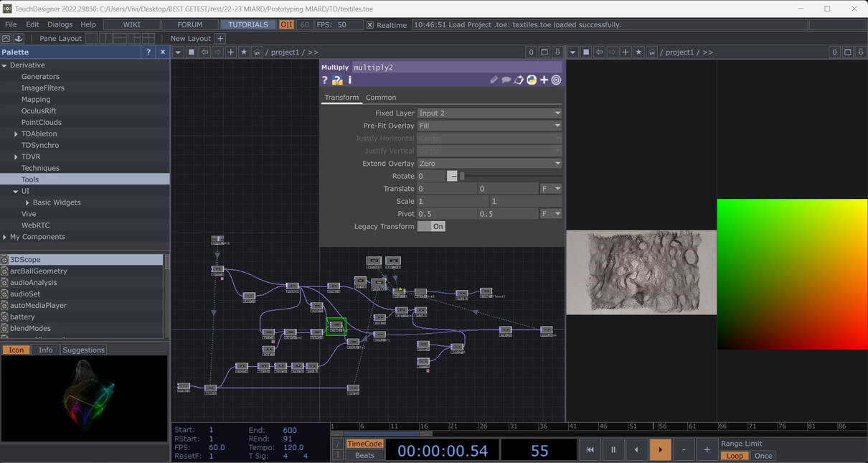Image resolution: width=868 pixels, height=463 pixels.
Task: Click the TUTORIALS button in the toolbar
Action: pyautogui.click(x=247, y=24)
